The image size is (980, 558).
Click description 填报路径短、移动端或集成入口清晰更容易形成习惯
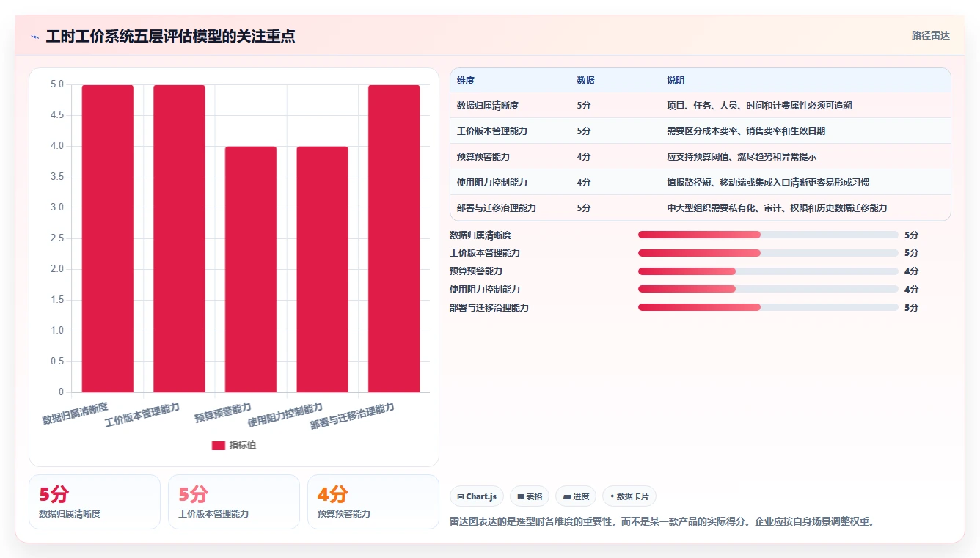(x=768, y=183)
